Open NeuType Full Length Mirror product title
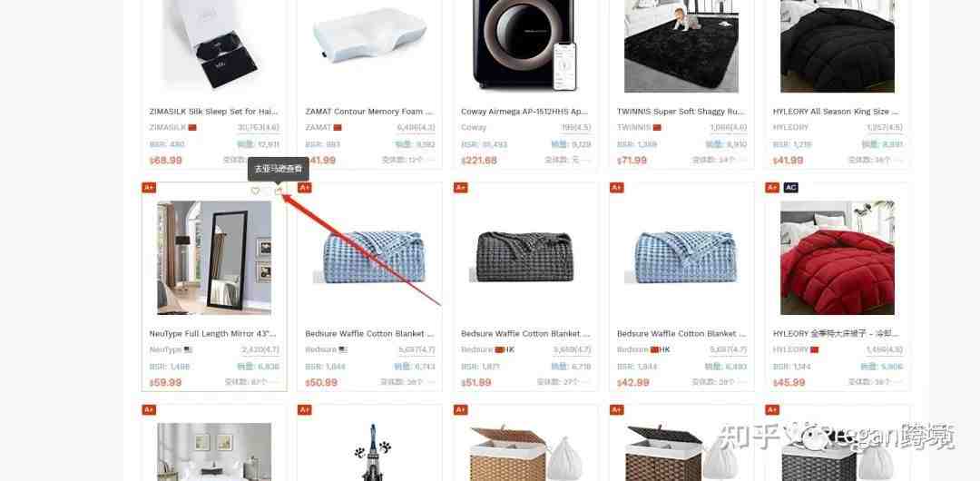The width and height of the screenshot is (980, 481). click(x=213, y=334)
